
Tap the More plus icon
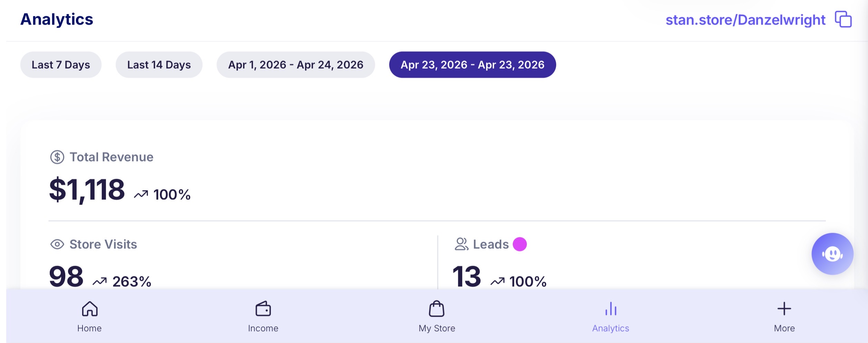(784, 308)
